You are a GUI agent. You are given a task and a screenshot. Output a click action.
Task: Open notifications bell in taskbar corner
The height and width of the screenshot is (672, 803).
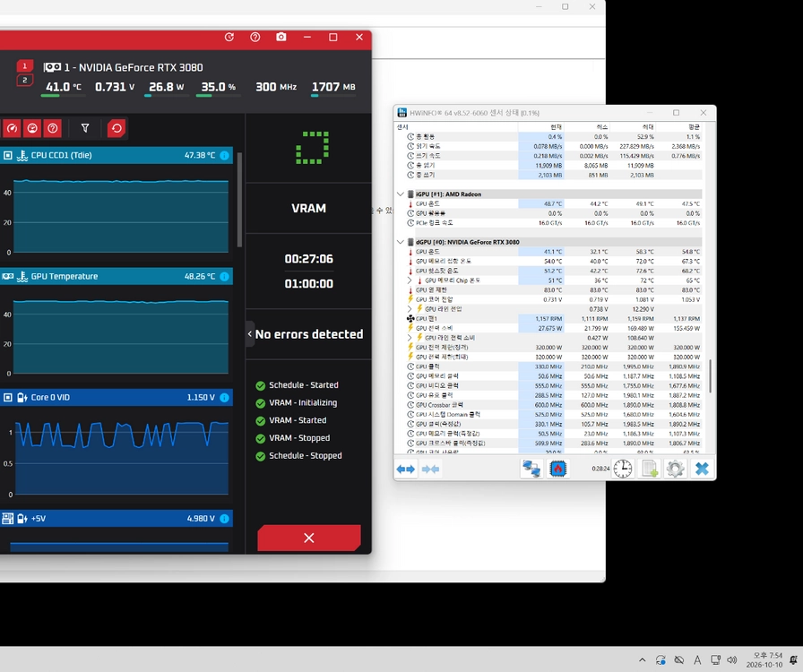point(794,659)
